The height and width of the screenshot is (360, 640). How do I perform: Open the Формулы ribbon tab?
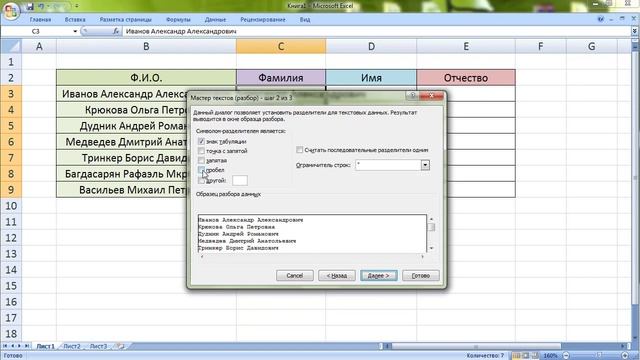[x=178, y=20]
